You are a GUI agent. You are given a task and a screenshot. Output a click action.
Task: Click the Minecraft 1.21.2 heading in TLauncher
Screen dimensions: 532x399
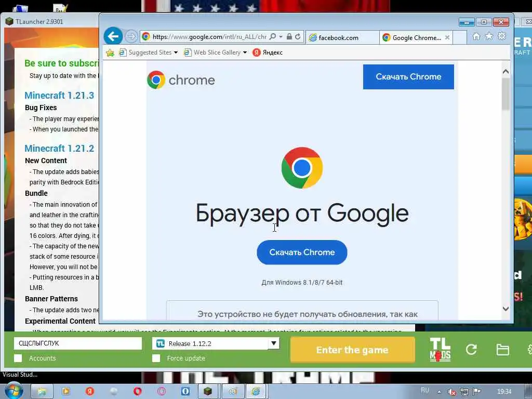point(59,148)
